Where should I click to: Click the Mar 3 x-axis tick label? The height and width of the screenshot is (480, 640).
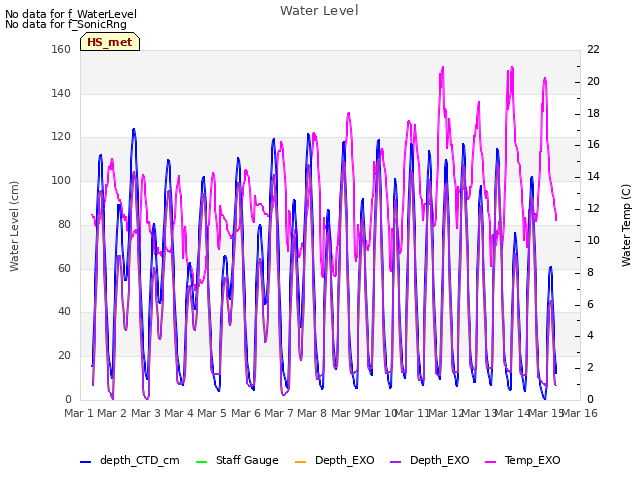146,413
